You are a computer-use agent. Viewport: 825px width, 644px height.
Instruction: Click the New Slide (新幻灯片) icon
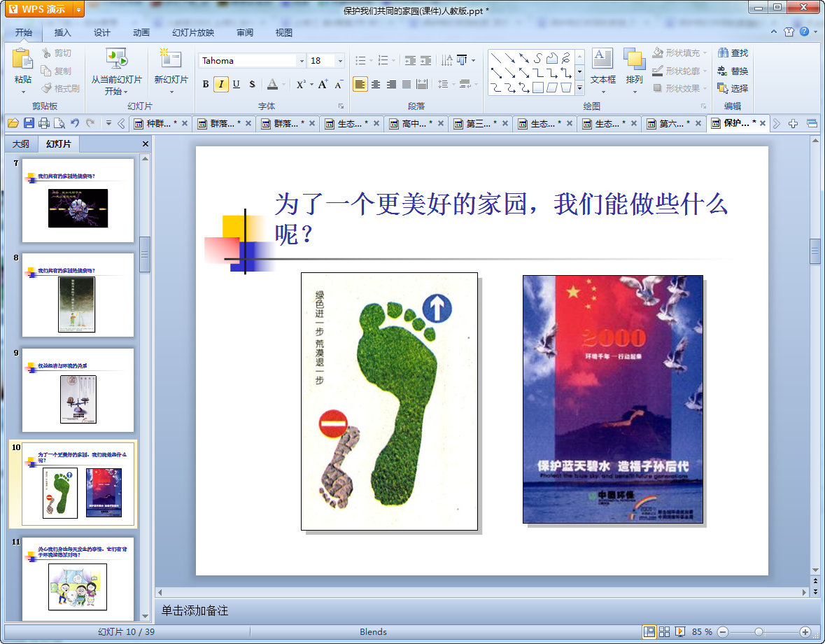coord(171,59)
